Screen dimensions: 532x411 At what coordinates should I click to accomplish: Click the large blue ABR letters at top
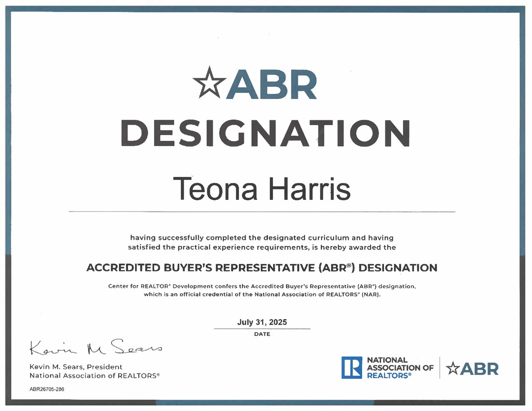coord(272,85)
